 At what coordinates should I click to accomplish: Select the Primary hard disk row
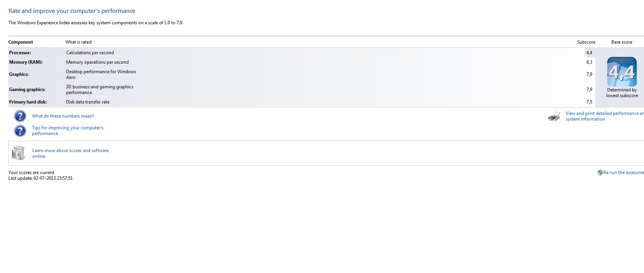click(x=302, y=102)
